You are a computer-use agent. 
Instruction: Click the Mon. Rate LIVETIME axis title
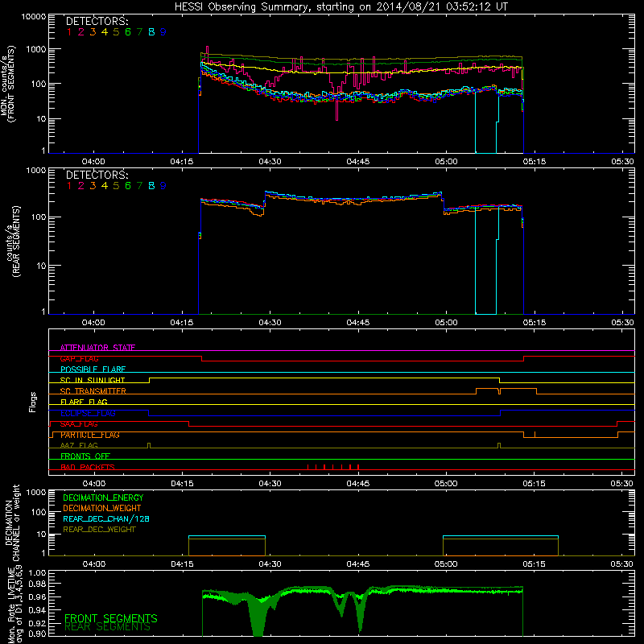(16, 605)
